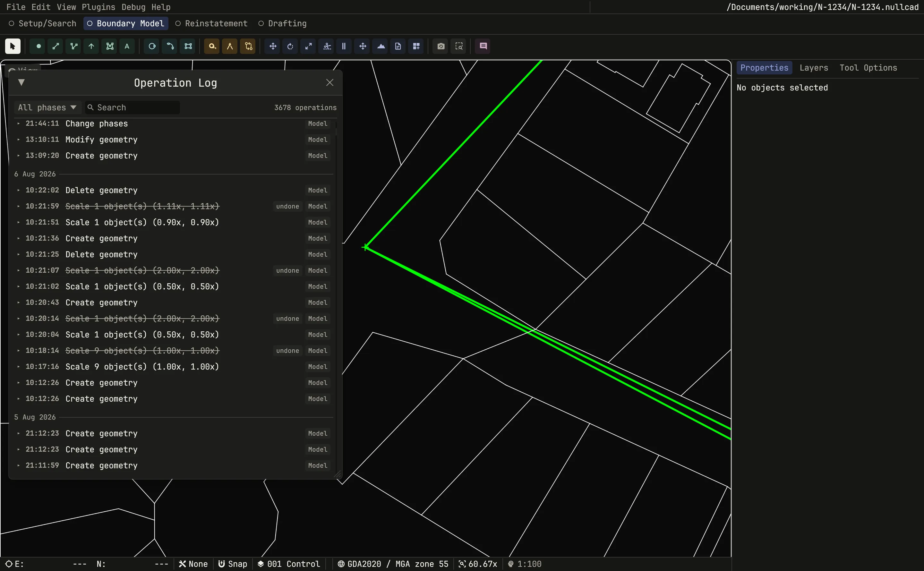Open the File menu
The image size is (924, 571).
pos(16,7)
